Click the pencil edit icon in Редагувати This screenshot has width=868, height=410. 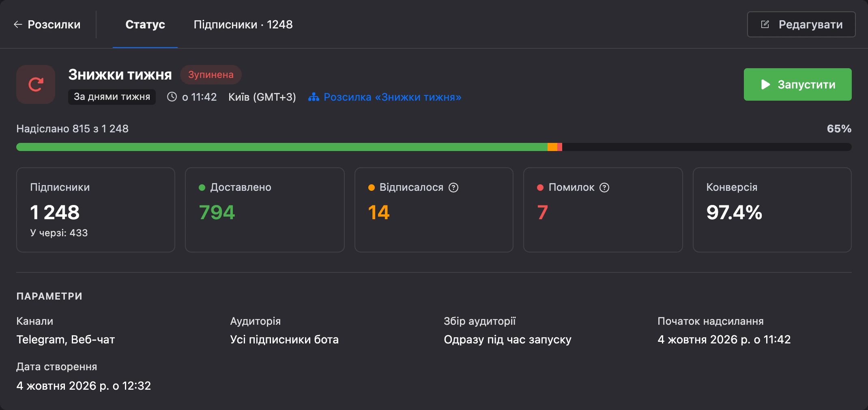point(765,25)
